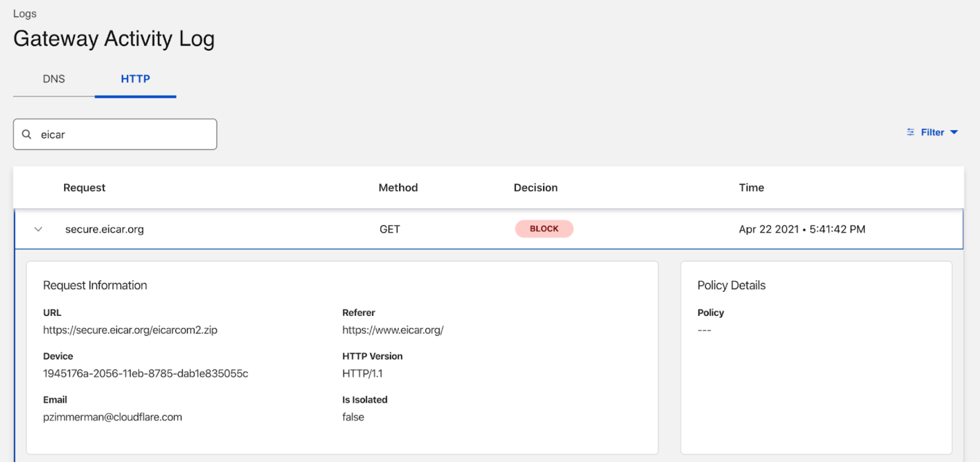Click the Method column header

tap(397, 187)
